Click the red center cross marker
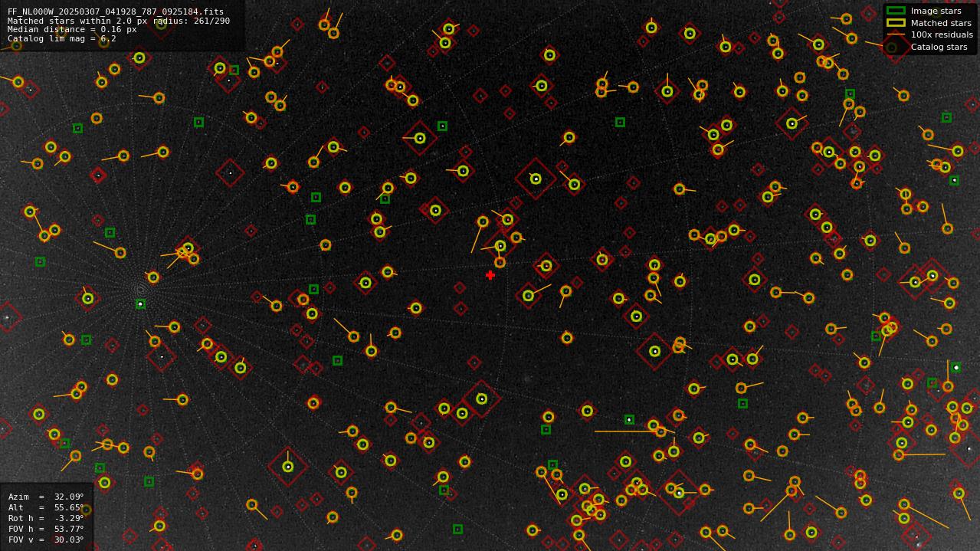 490,275
